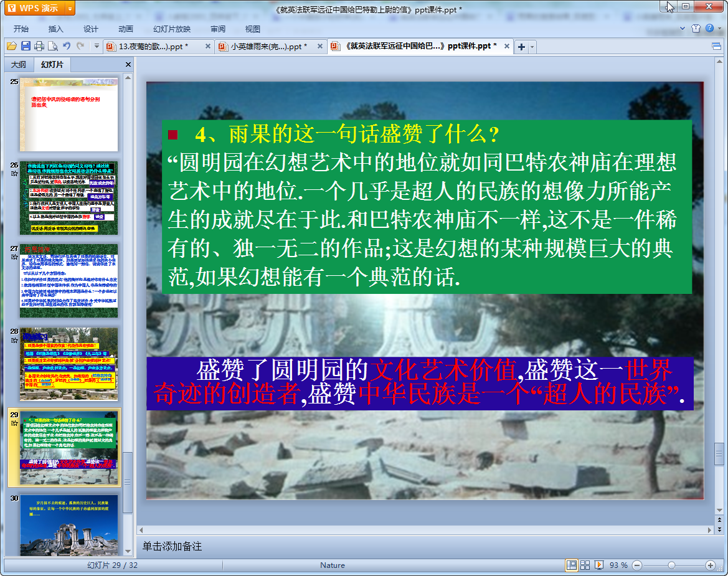Click the slide title 雨果的这一句话盛赞了什么
Screen dimensions: 728x576
click(x=347, y=135)
